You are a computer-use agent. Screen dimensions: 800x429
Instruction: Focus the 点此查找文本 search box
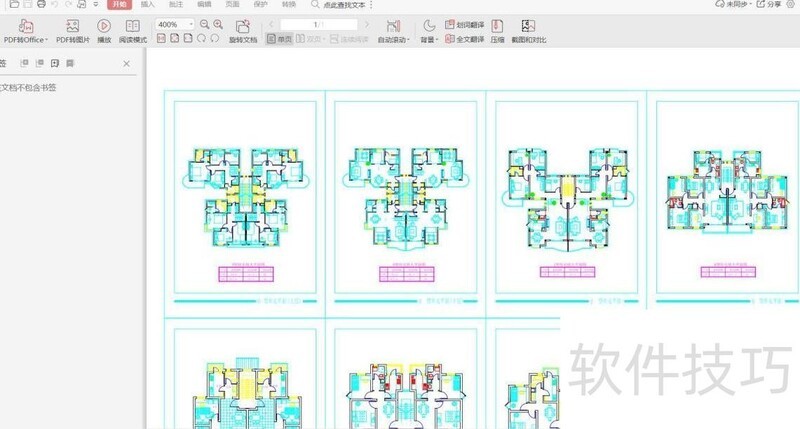point(339,5)
